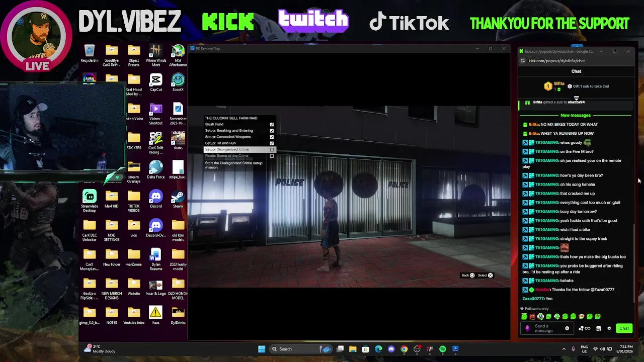The image size is (644, 362).
Task: Click the emoji picker in chat input
Action: pyautogui.click(x=567, y=328)
